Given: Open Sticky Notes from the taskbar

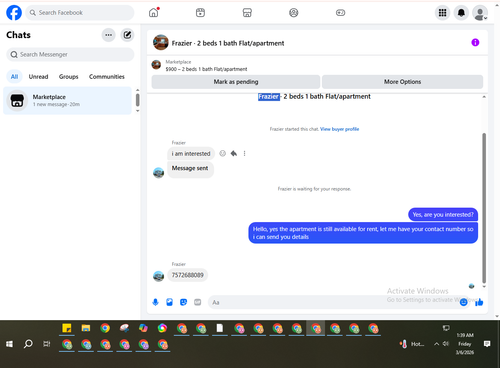Looking at the screenshot, I should tap(67, 328).
